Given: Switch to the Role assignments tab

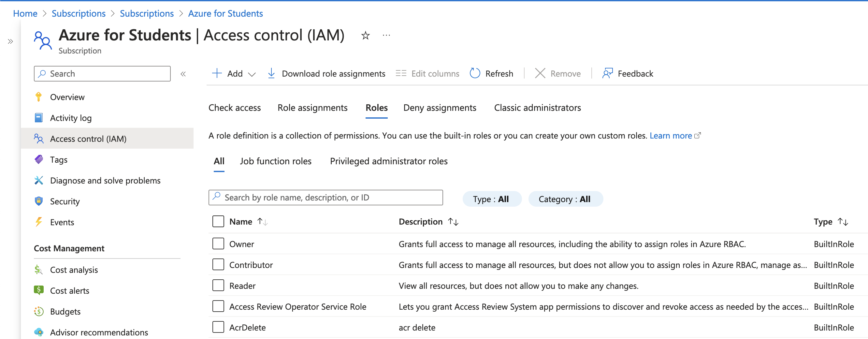Looking at the screenshot, I should coord(312,108).
